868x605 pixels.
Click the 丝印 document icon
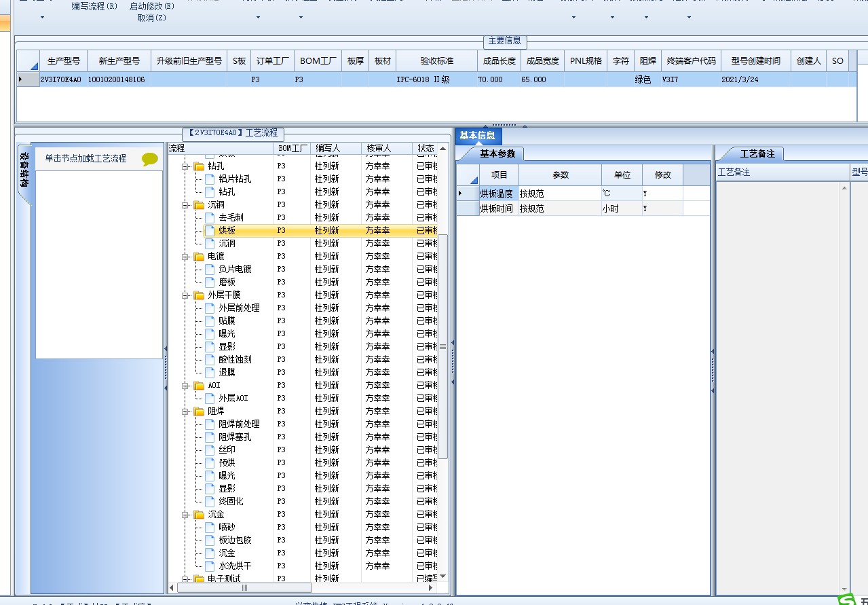coord(210,450)
